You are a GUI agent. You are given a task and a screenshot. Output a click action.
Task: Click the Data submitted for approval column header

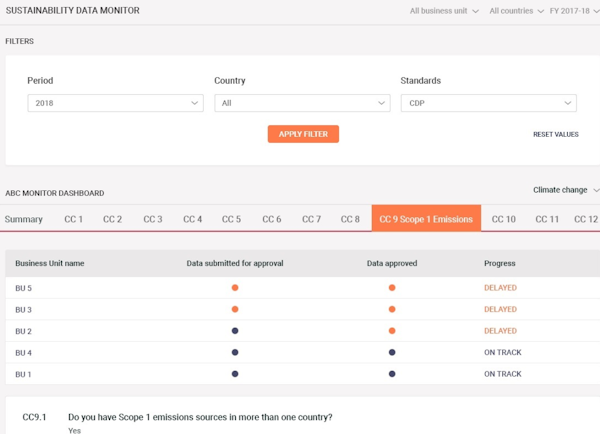click(235, 263)
